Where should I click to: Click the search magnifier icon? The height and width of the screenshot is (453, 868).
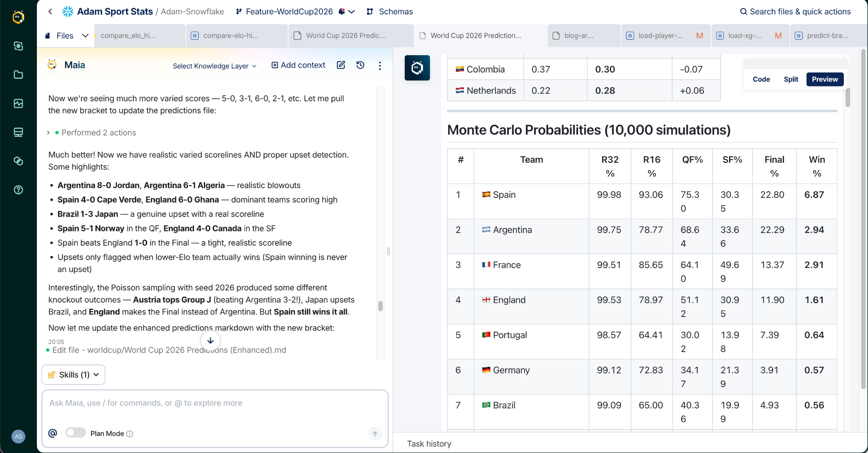(x=743, y=11)
